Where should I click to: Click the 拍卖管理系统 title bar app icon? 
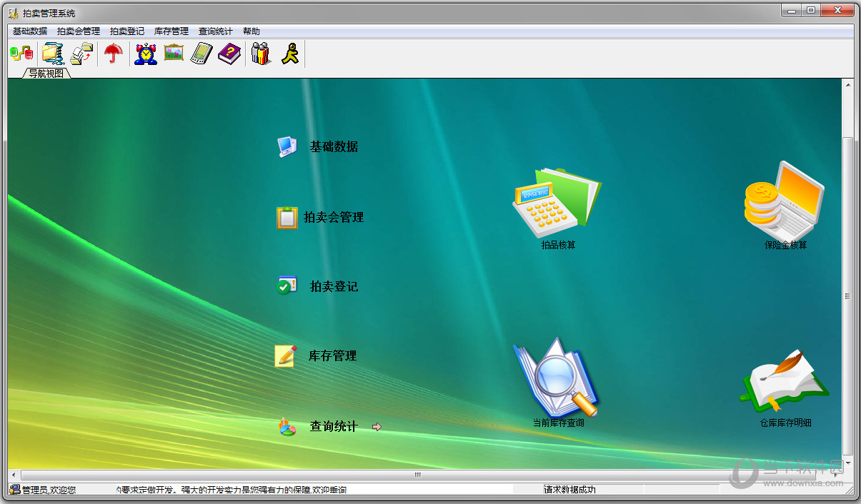click(x=14, y=13)
